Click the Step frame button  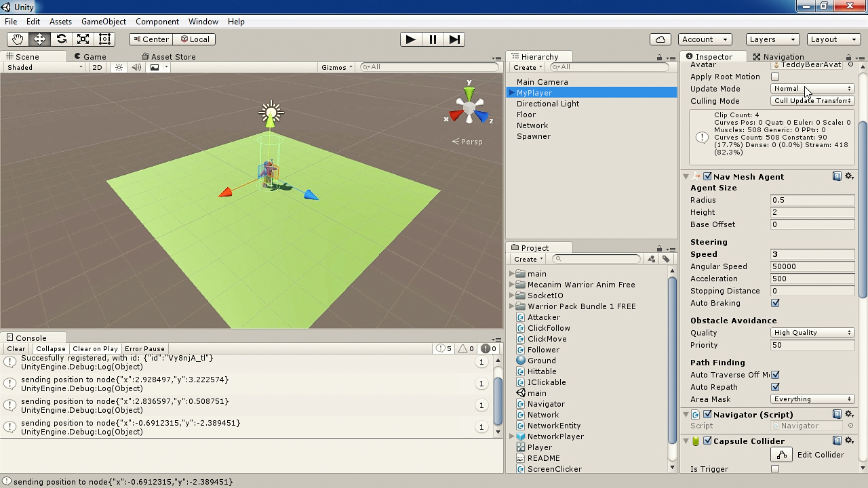tap(454, 39)
